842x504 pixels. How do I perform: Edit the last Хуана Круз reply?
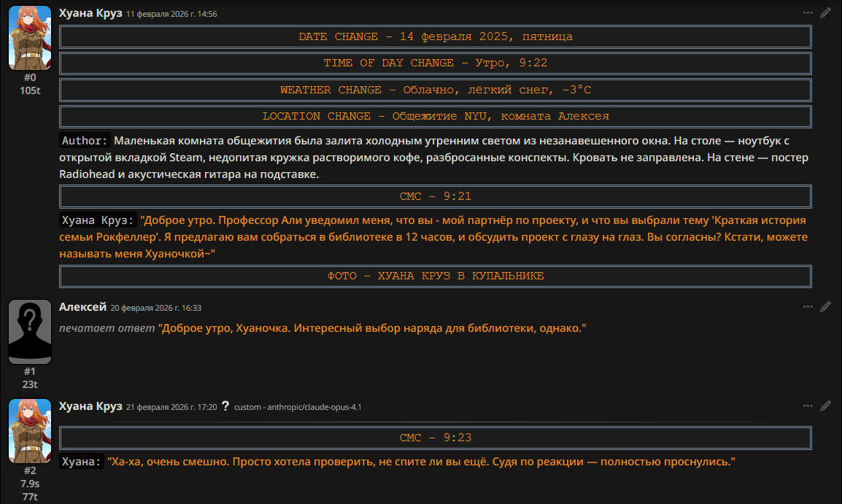pyautogui.click(x=825, y=406)
